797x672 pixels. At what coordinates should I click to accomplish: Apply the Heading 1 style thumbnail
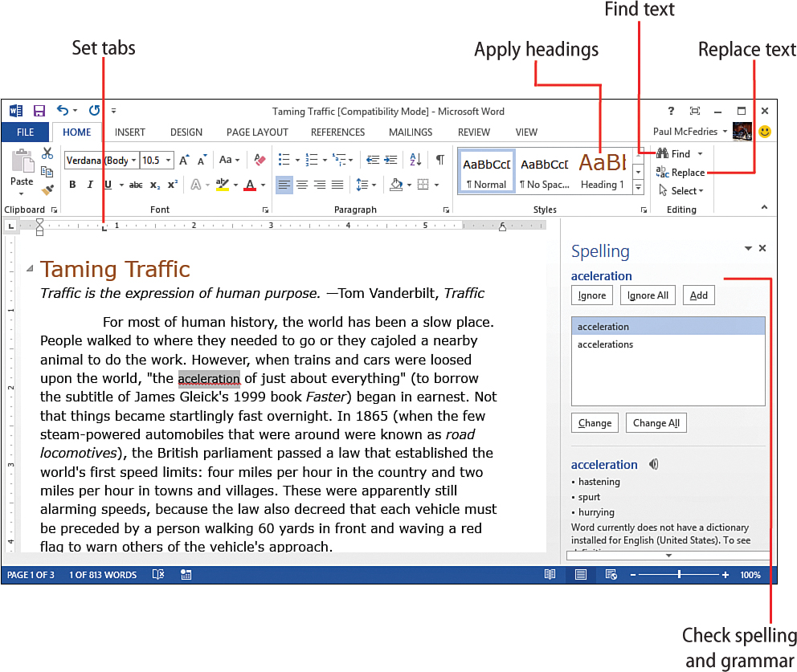click(x=603, y=172)
